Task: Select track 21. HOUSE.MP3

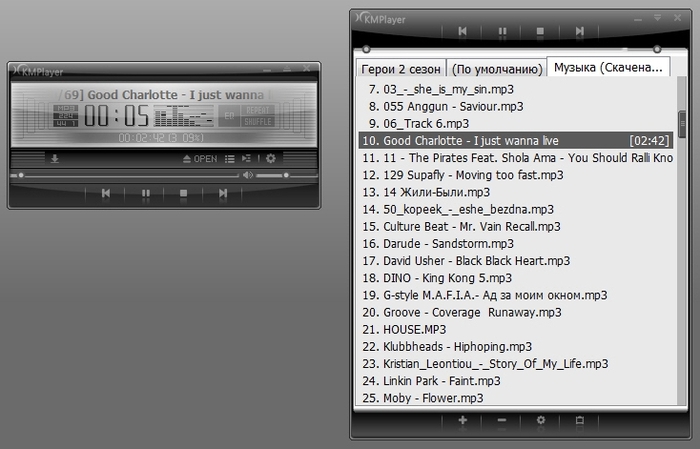Action: pos(516,329)
